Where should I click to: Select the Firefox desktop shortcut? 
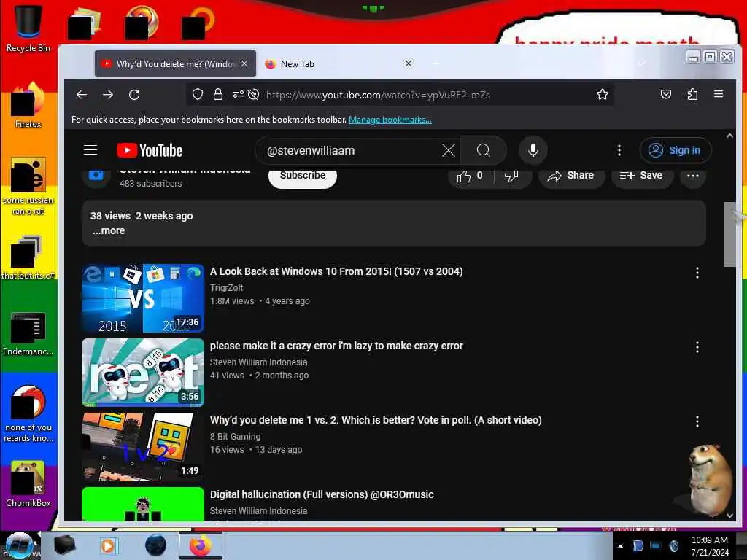(x=28, y=106)
